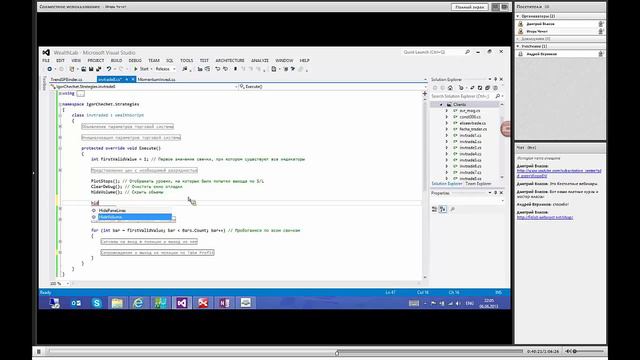640x360 pixels.
Task: Open the ARCHITECTURE menu
Action: tap(230, 60)
